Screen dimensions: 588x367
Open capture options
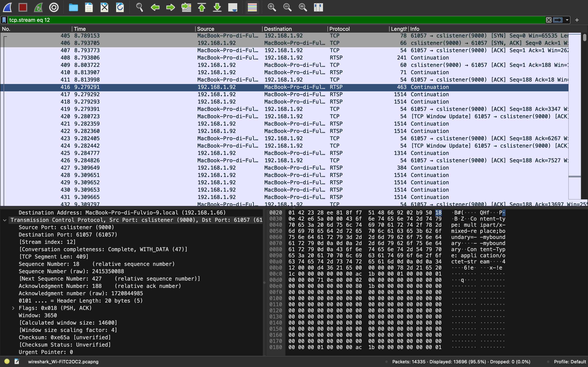click(x=54, y=7)
